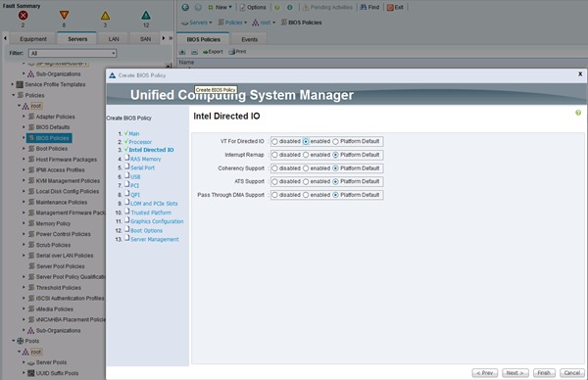Expand the Service Profile Templates node

click(13, 84)
